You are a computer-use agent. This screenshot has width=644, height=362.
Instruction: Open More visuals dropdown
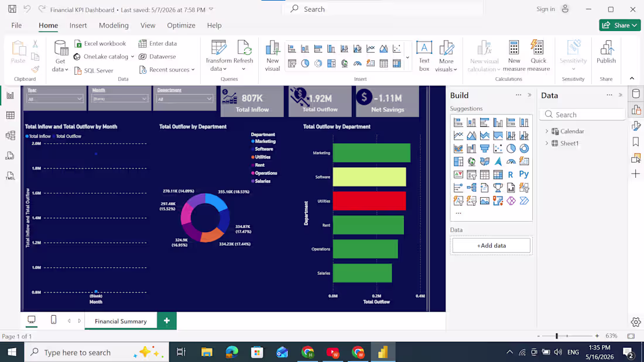coord(446,56)
